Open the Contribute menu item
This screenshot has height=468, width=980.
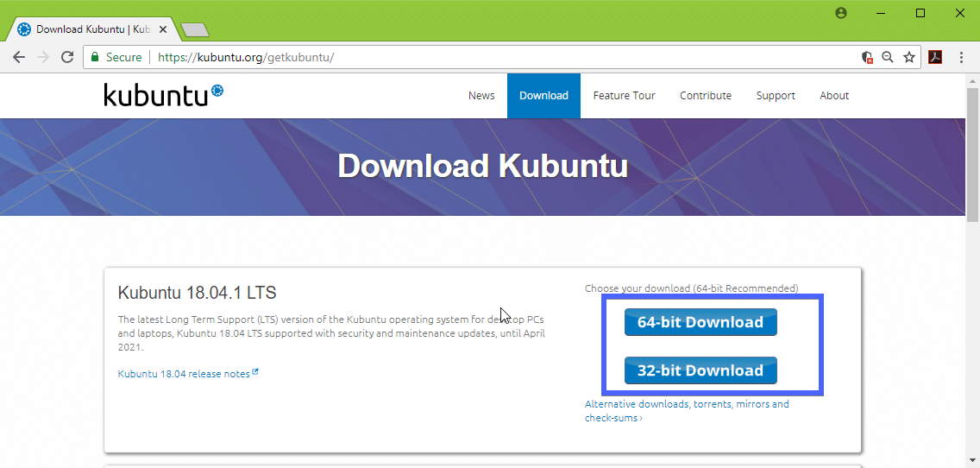click(x=706, y=96)
